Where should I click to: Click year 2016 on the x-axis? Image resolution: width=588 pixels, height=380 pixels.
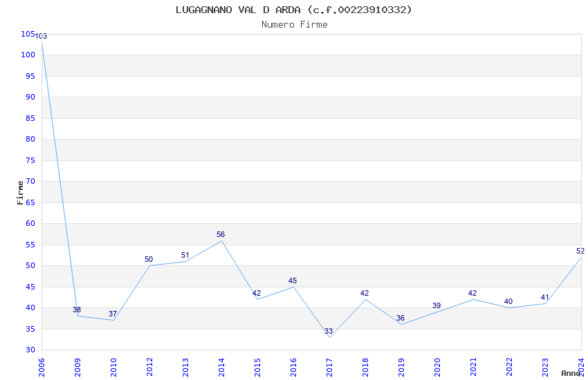point(293,368)
